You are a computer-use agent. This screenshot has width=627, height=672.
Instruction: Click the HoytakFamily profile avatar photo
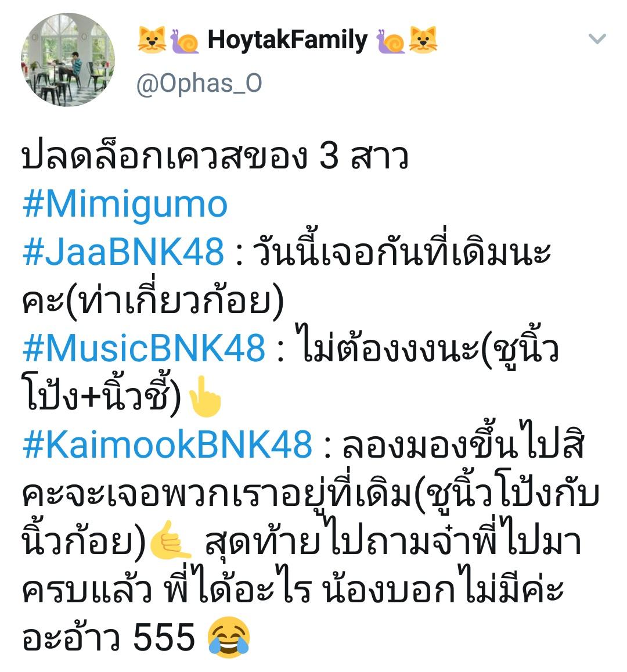click(68, 59)
